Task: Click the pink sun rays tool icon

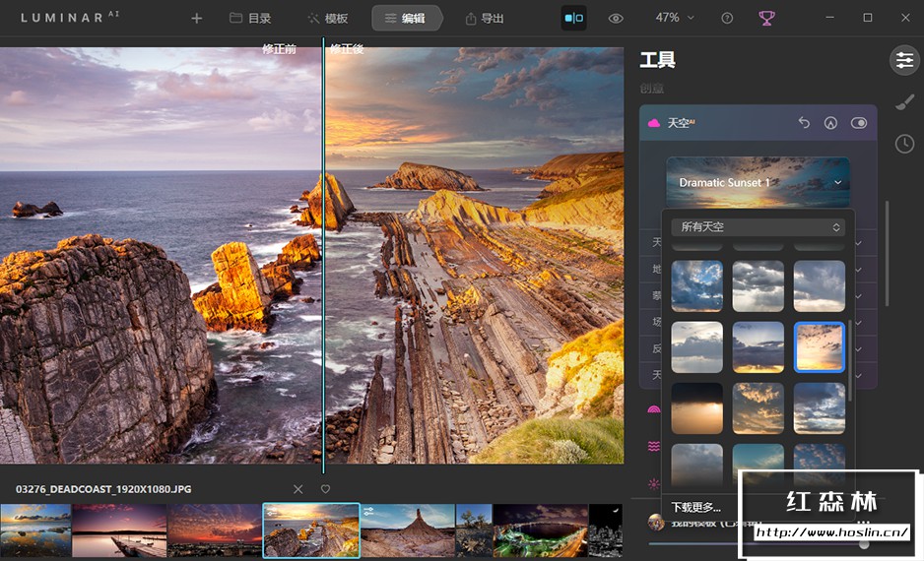Action: pyautogui.click(x=653, y=484)
